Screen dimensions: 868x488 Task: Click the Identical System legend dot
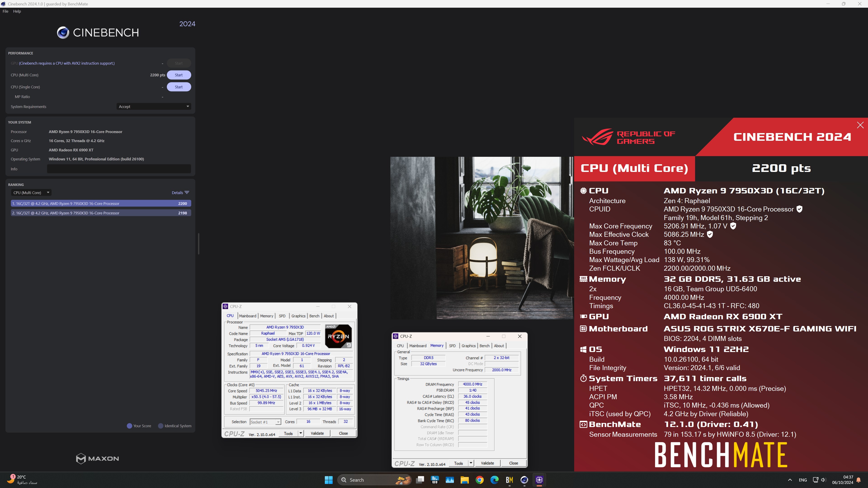[161, 426]
